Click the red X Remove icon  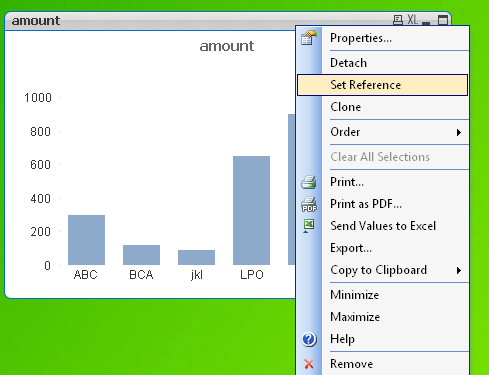click(309, 364)
